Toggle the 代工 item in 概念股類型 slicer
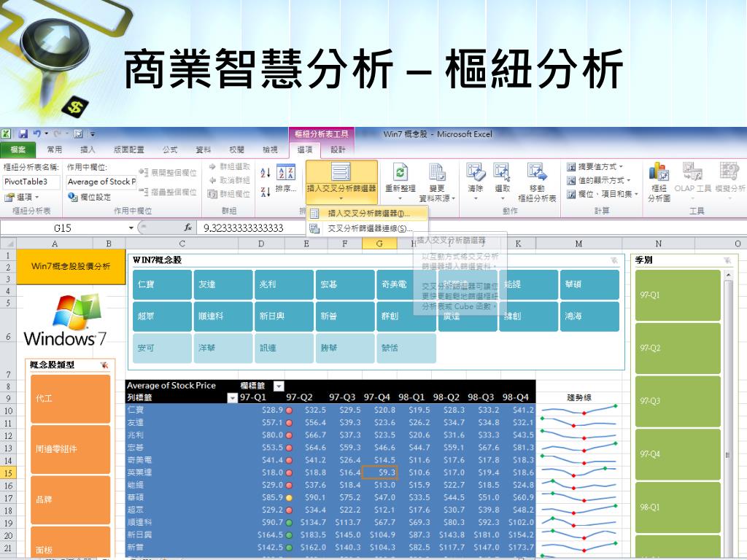This screenshot has width=747, height=560. pos(71,399)
